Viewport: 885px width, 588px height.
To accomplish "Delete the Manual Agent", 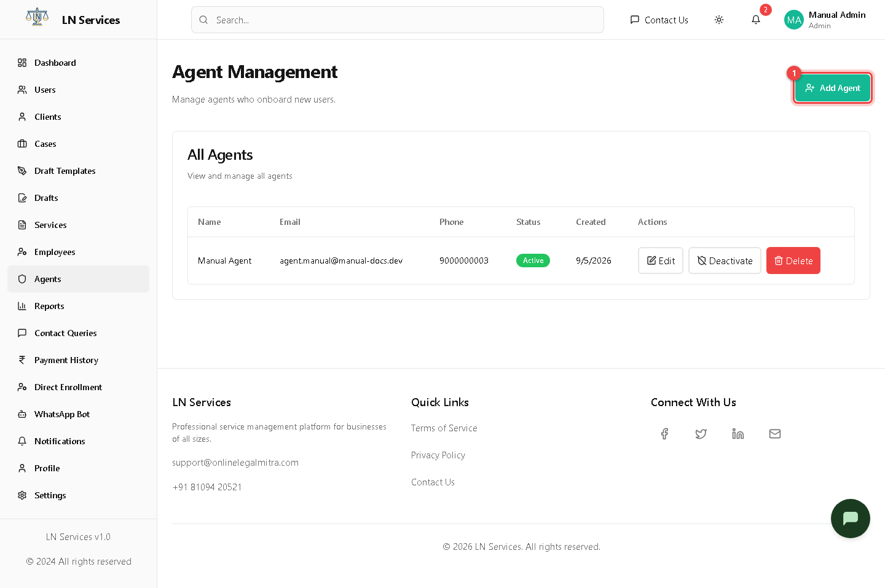I will (x=793, y=261).
